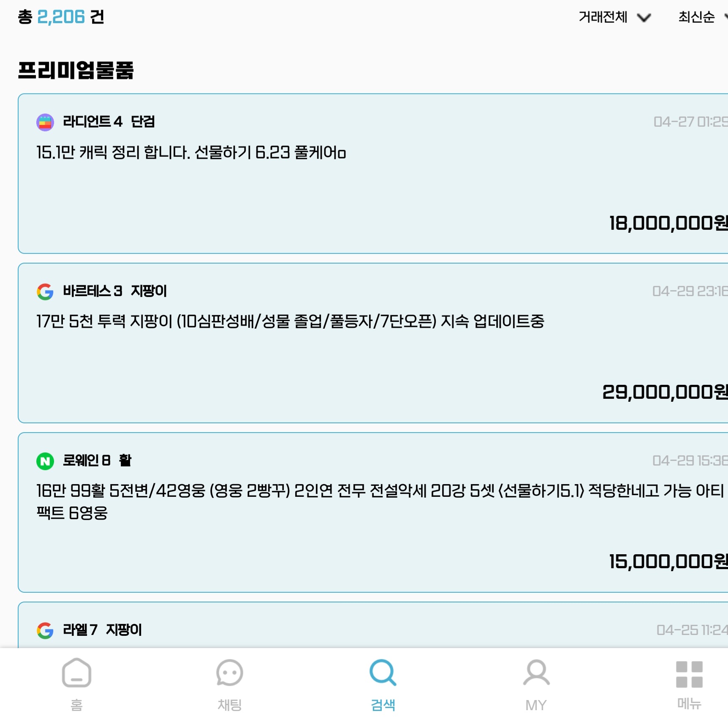Screen dimensions: 728x722
Task: Click the Google icon beside 바르테스 3
Action: [x=45, y=292]
